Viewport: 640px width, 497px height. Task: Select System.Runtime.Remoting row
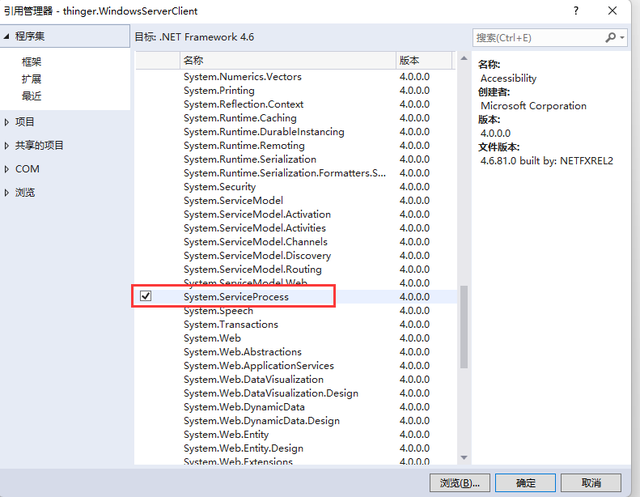click(296, 146)
